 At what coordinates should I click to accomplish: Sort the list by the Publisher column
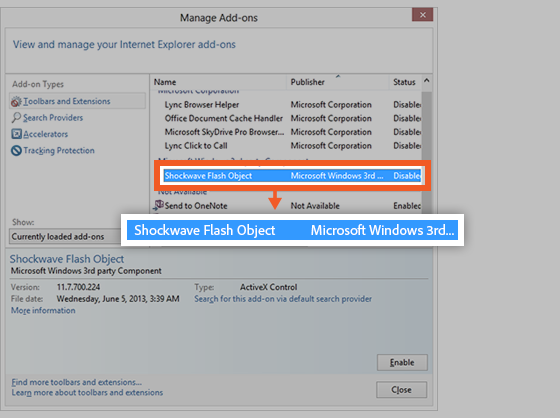(x=338, y=82)
